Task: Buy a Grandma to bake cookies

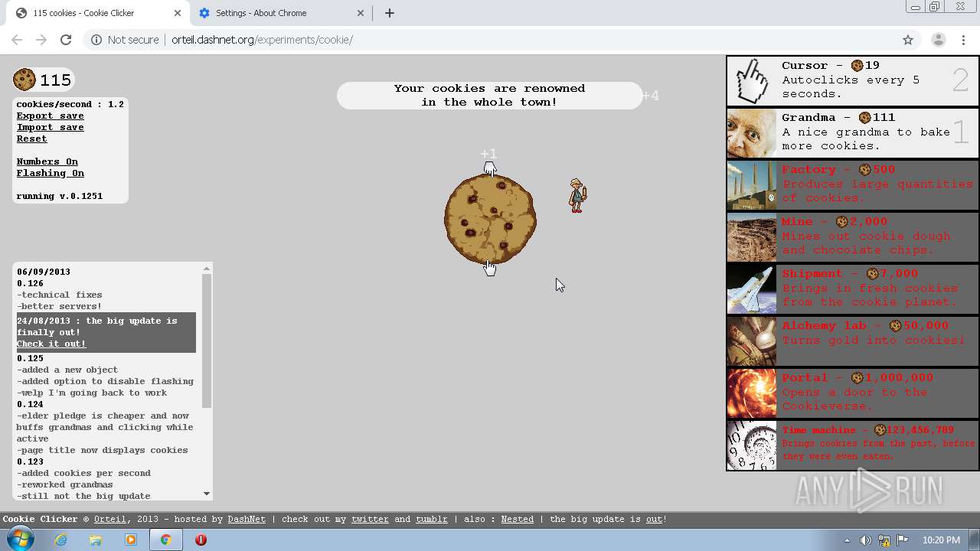Action: click(853, 133)
